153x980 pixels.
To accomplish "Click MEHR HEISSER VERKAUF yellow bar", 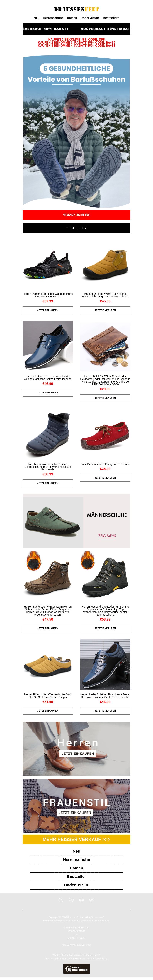I will coord(76,839).
